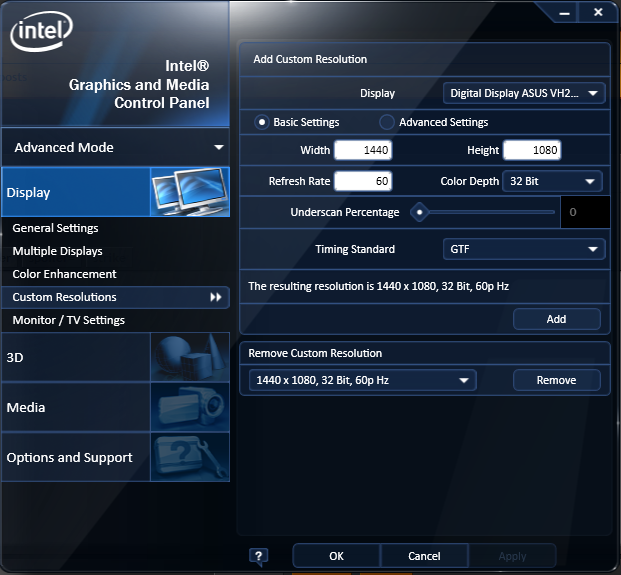Viewport: 621px width, 575px height.
Task: Click the Height input field
Action: tap(532, 150)
